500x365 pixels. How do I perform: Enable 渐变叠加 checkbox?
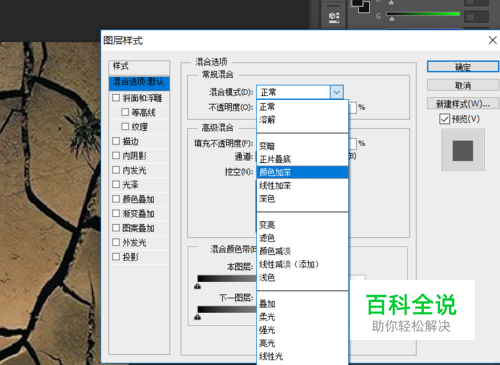(116, 213)
